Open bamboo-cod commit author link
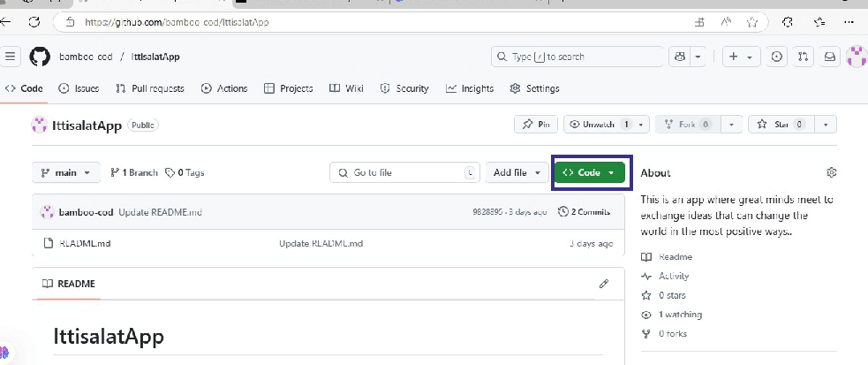Screen dimensions: 868x365 coord(86,212)
